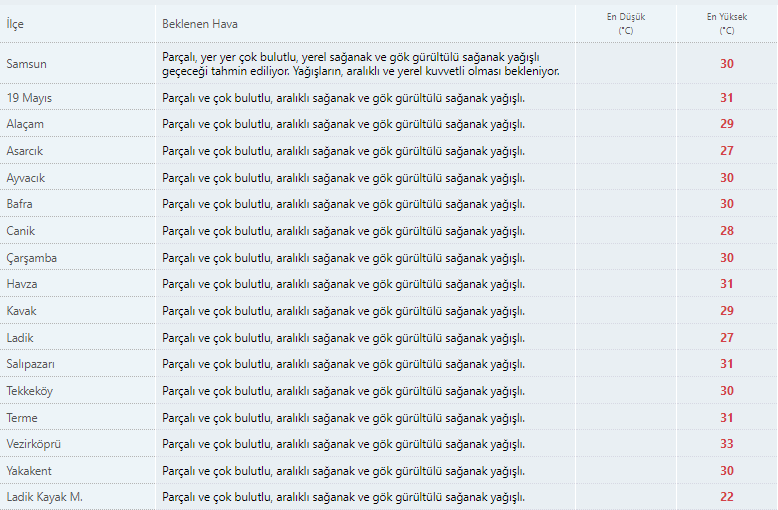Screen dimensions: 778x510
Task: Click the Alaçam forecast description
Action: (x=343, y=125)
